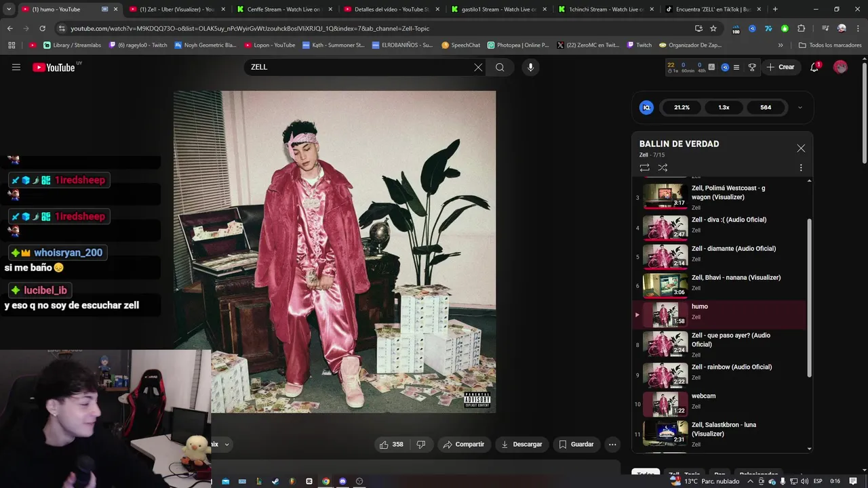Open Todos los marcadores folder

pos(830,45)
